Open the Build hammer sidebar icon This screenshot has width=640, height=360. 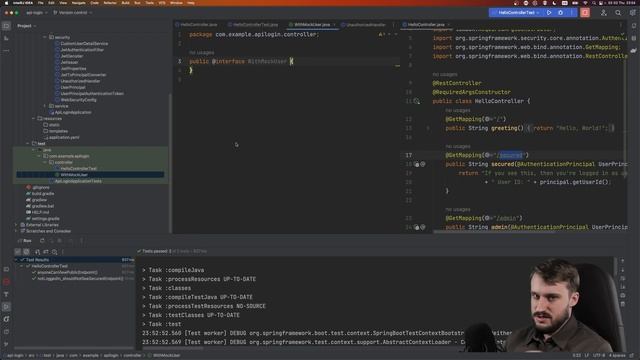(x=6, y=294)
